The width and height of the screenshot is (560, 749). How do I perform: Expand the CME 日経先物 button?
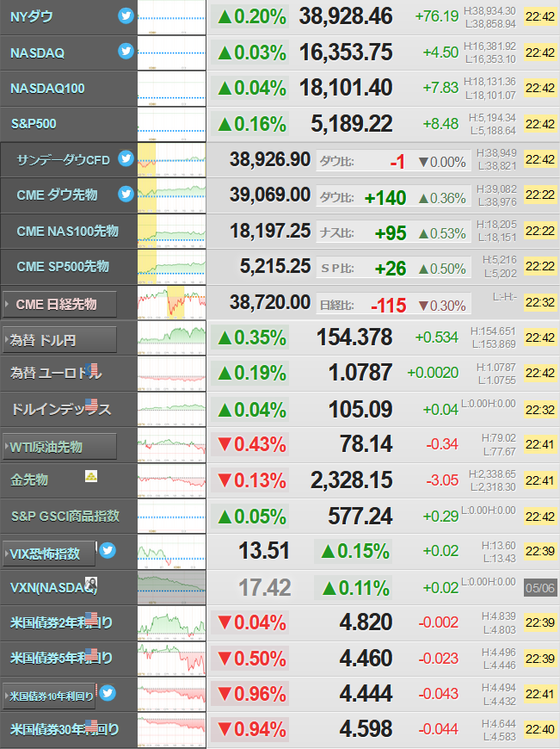click(59, 304)
